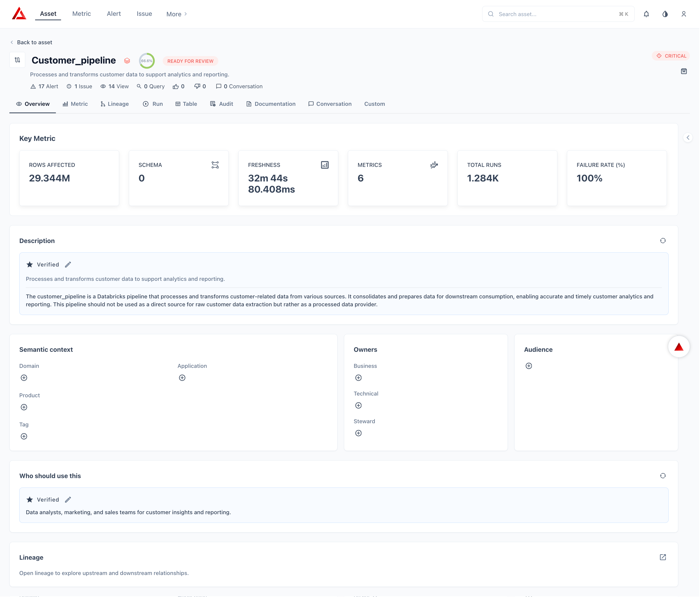Click the 0 Query counter

point(150,87)
